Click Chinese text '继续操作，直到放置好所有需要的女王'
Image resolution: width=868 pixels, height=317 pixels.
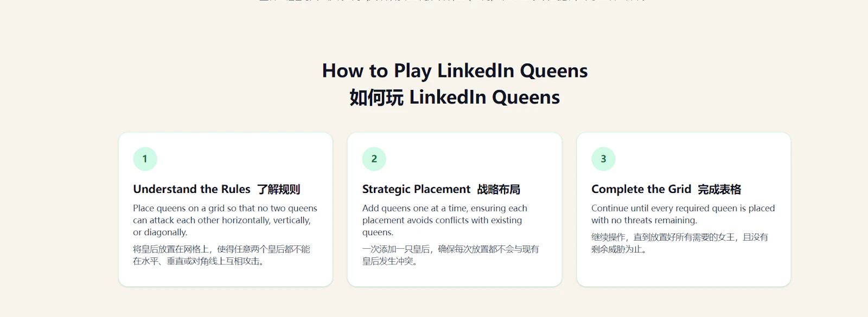(663, 237)
